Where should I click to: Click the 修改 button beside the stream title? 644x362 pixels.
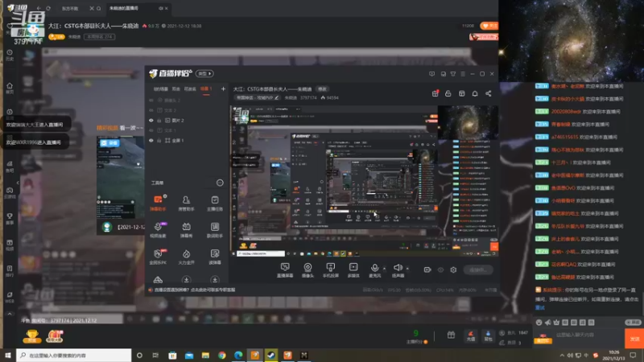pos(322,89)
